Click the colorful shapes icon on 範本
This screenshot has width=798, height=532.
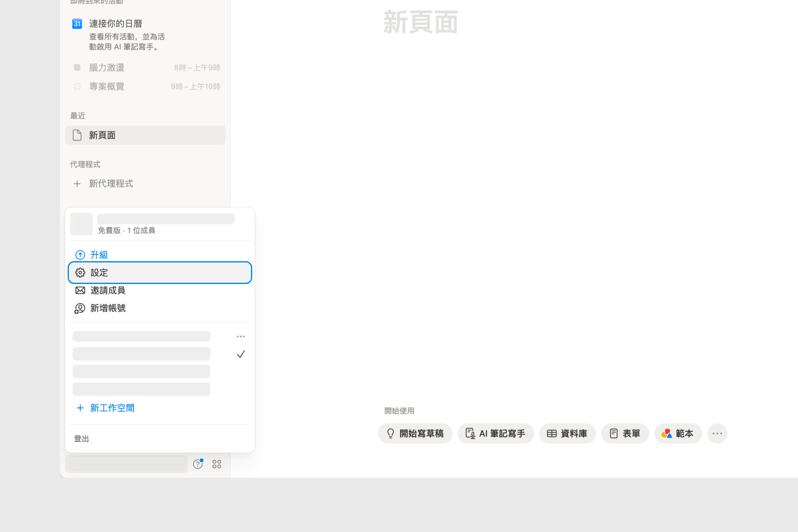667,433
